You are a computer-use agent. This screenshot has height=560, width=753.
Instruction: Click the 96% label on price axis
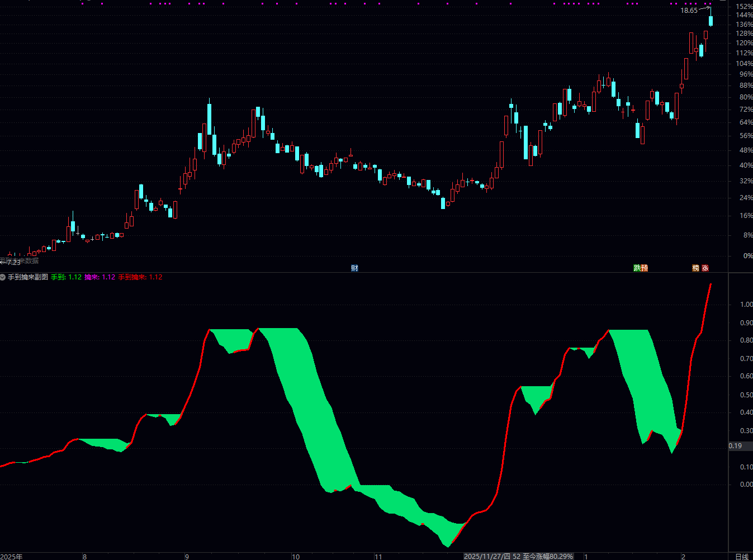pyautogui.click(x=746, y=74)
